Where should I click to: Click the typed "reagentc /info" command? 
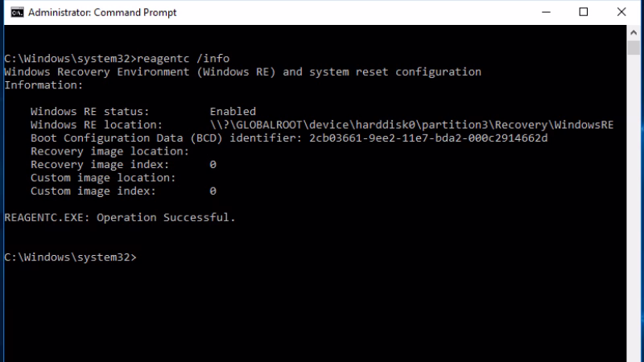(183, 59)
